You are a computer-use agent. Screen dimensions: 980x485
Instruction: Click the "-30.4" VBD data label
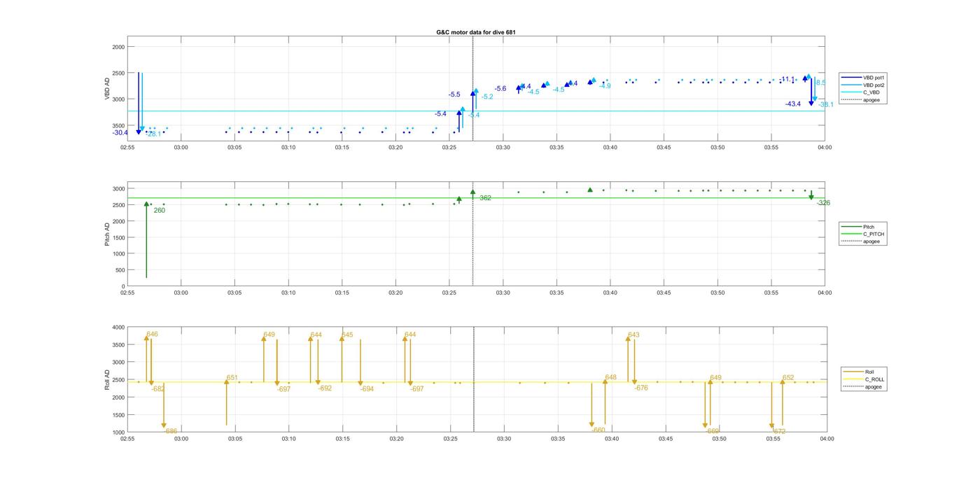tap(120, 132)
